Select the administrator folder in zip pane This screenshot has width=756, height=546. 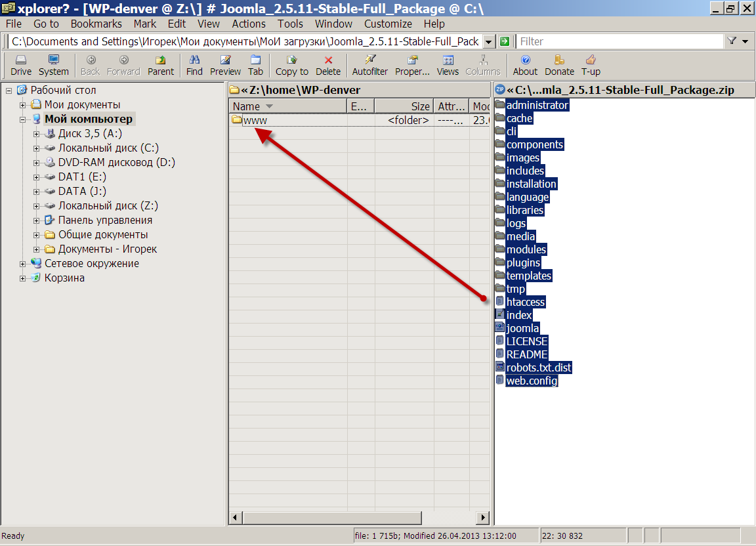(x=537, y=105)
